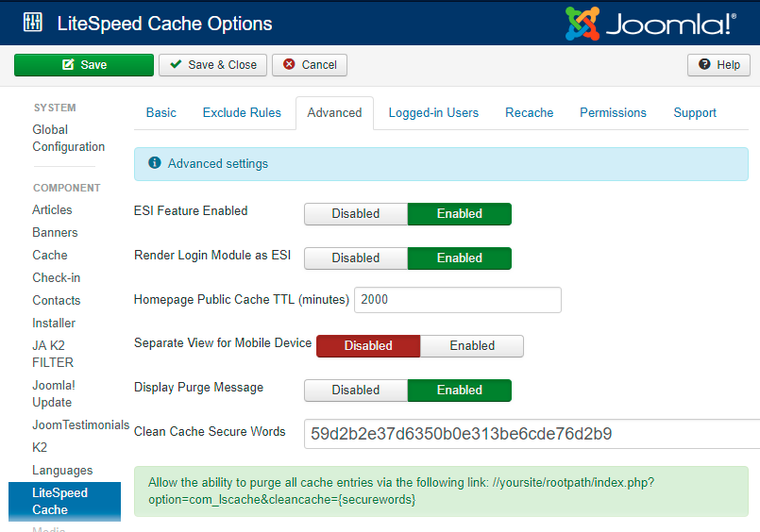Click the LiteSpeed Cache Options title
Image resolution: width=760 pixels, height=532 pixels.
point(165,24)
